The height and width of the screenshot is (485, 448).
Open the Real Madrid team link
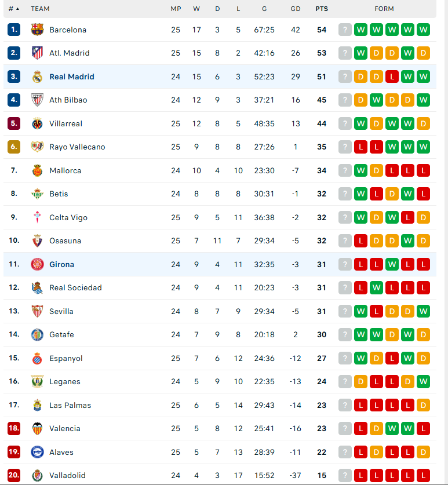(x=72, y=76)
